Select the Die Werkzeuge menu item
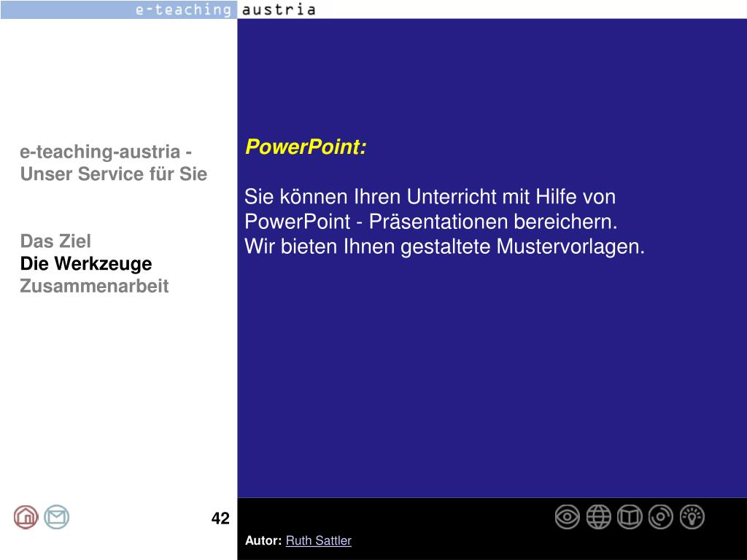747x560 pixels. 86,264
